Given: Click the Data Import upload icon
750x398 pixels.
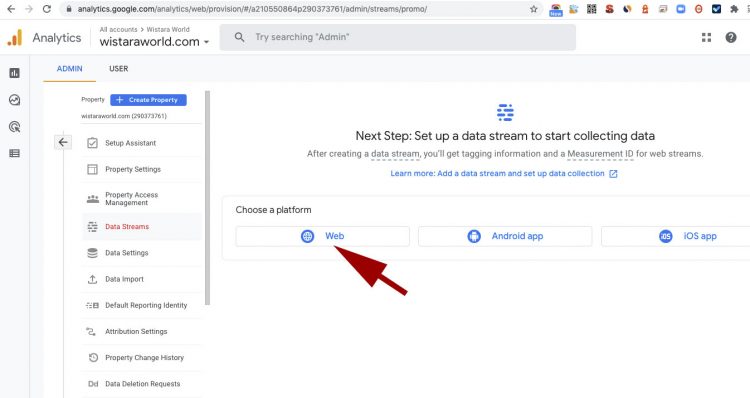Looking at the screenshot, I should (92, 279).
